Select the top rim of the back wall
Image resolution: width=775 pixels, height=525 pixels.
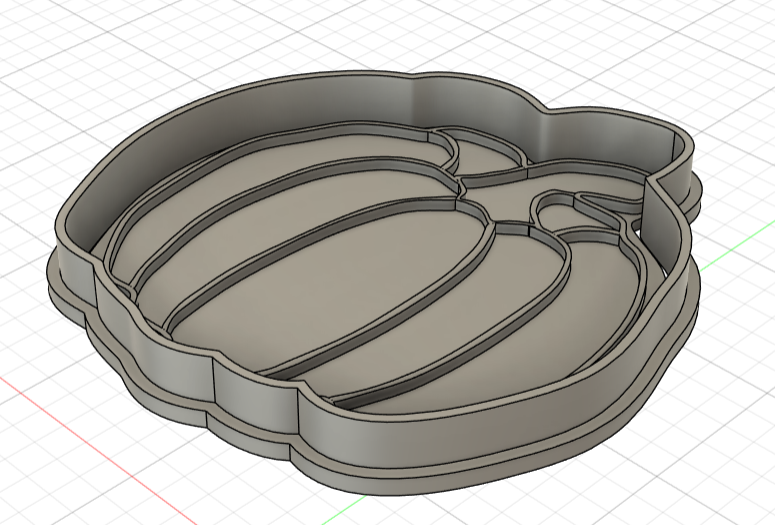tap(300, 81)
